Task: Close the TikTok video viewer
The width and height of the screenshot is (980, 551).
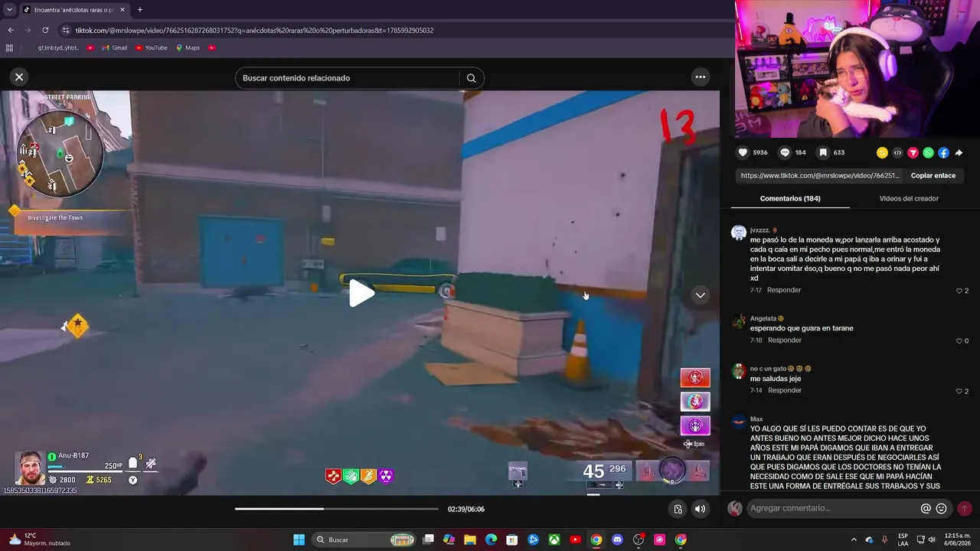Action: coord(19,77)
